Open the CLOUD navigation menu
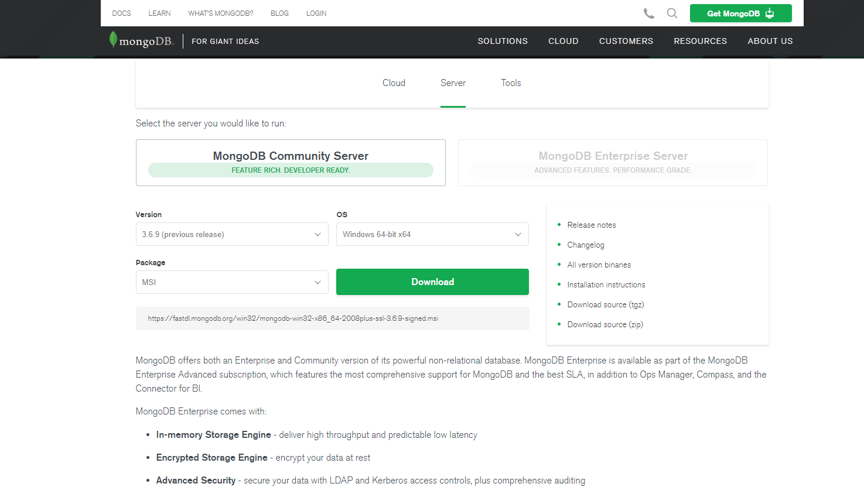 pyautogui.click(x=564, y=41)
